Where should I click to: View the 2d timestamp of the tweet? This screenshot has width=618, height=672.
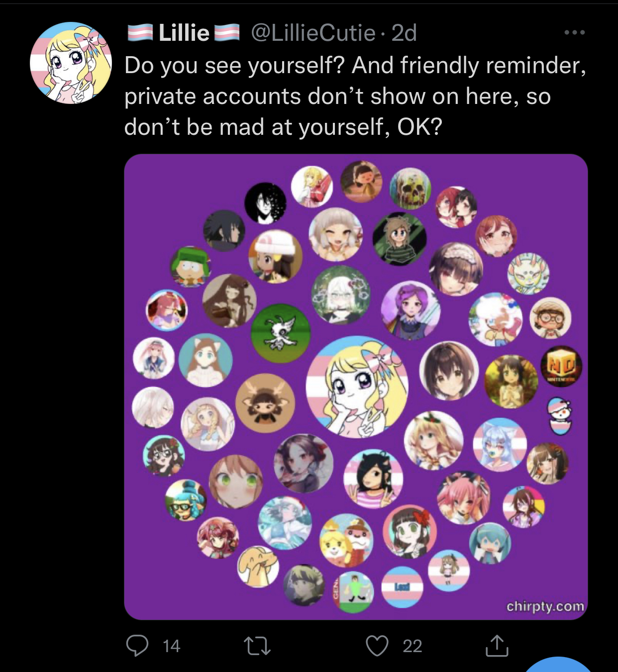(x=404, y=33)
